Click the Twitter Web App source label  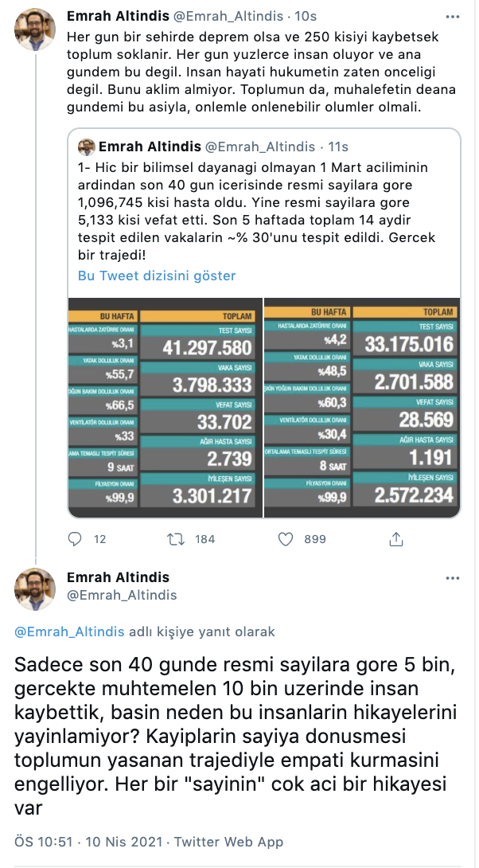228,842
